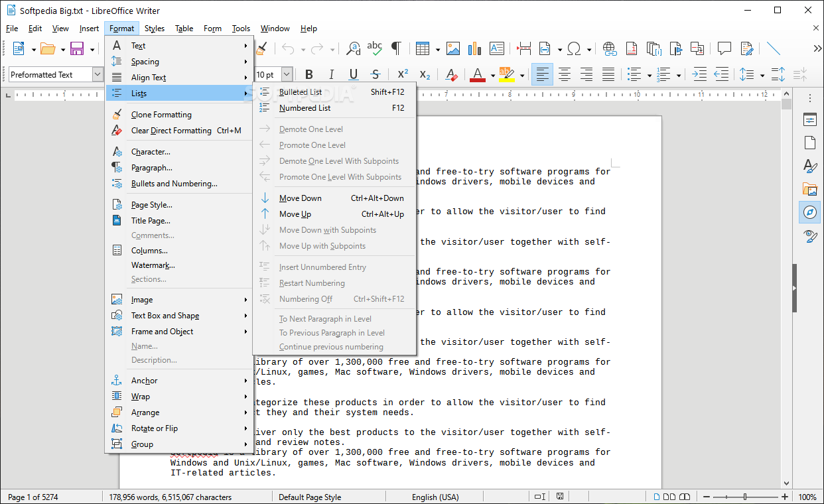824x504 pixels.
Task: Open Find and Replace magnifier icon
Action: (x=354, y=48)
